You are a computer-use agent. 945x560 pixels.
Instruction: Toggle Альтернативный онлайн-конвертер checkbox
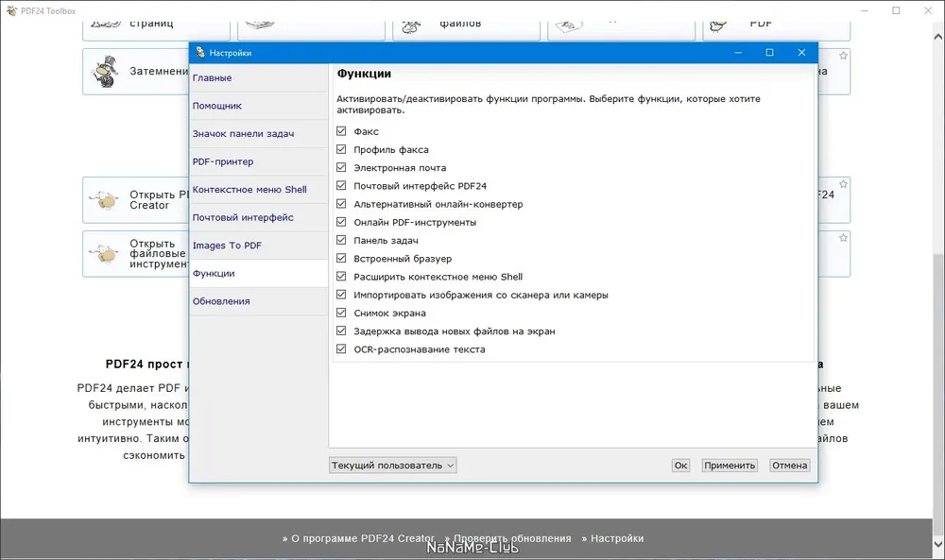pos(341,204)
